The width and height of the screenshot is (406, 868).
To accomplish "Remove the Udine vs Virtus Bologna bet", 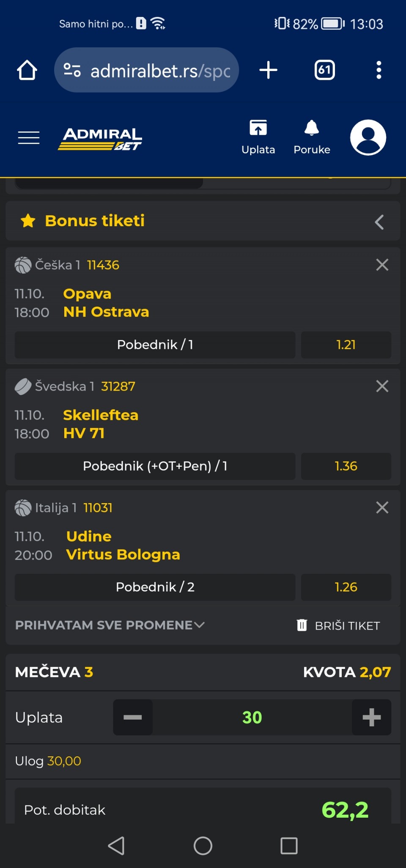I will 382,507.
